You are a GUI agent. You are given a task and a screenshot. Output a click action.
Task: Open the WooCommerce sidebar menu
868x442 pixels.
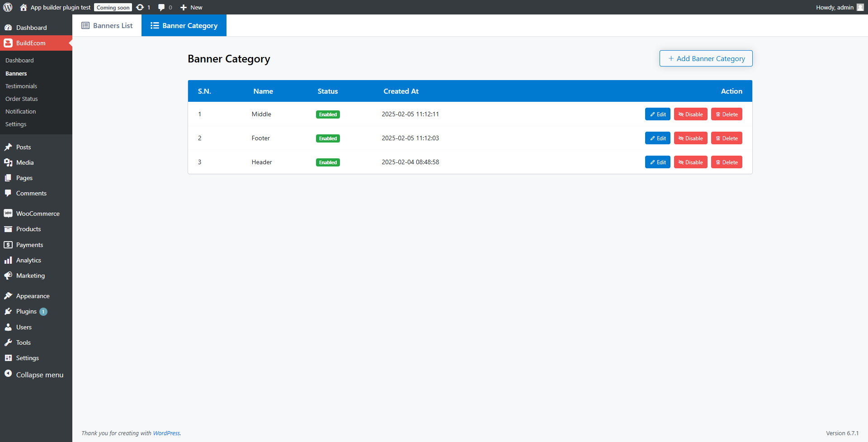38,214
